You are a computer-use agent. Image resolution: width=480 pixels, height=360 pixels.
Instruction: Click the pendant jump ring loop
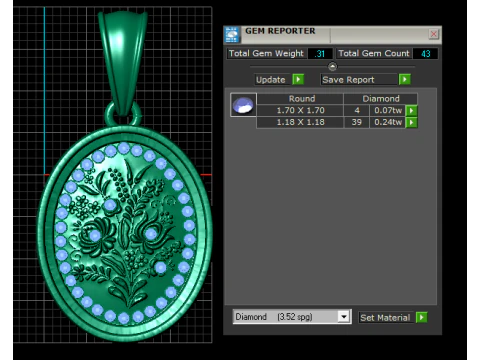[x=123, y=114]
